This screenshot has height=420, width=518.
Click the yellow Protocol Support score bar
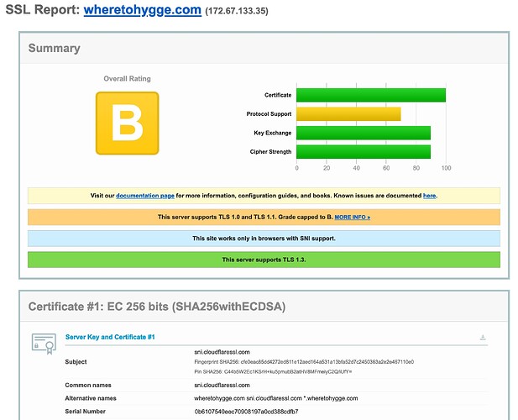click(348, 114)
